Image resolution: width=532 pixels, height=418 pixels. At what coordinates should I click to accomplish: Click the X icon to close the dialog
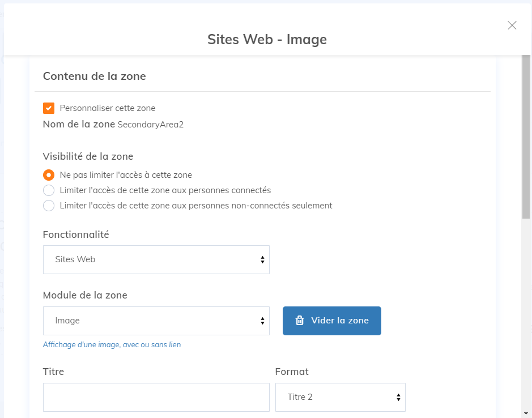(x=512, y=25)
